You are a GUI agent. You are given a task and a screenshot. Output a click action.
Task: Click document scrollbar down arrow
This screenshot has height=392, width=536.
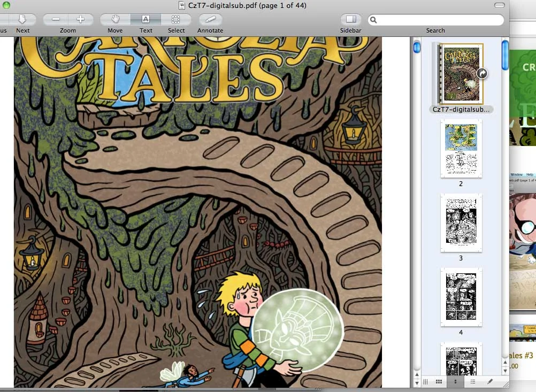[417, 383]
